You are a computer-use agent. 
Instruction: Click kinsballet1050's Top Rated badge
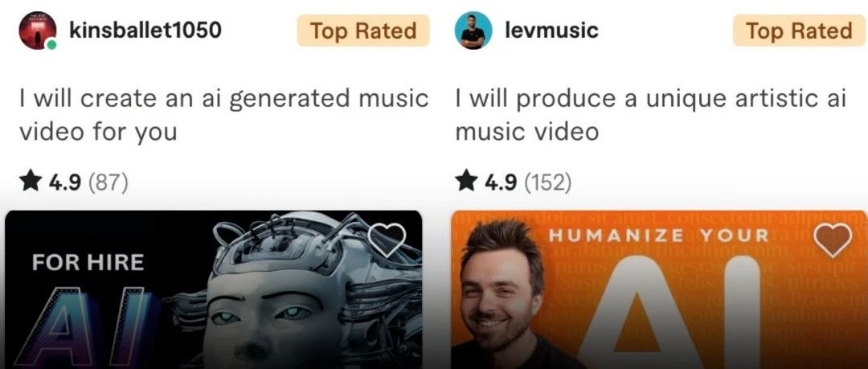[x=363, y=31]
